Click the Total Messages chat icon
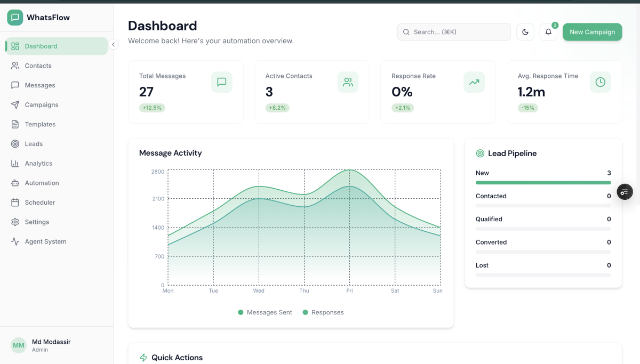 (x=221, y=82)
